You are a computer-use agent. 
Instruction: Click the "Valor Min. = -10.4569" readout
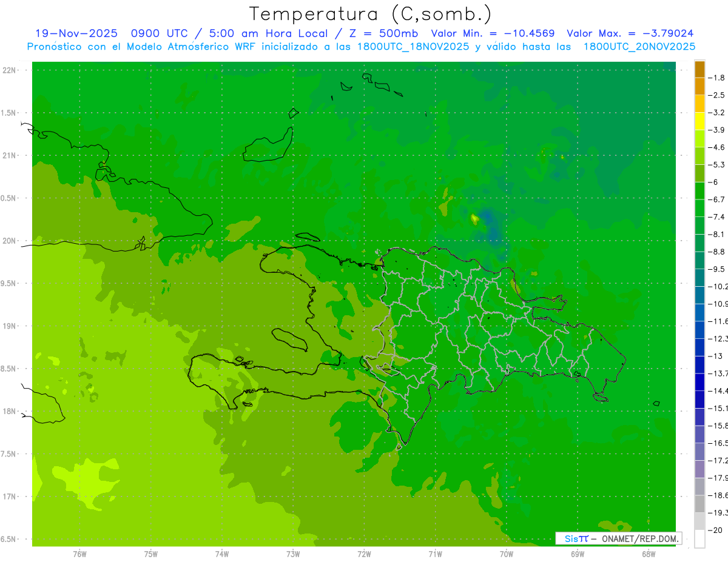click(493, 33)
